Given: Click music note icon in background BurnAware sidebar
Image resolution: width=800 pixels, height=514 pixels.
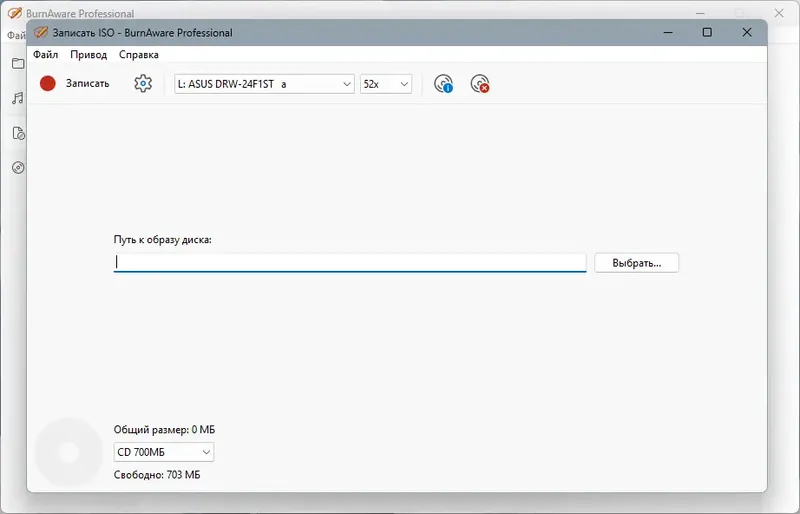Looking at the screenshot, I should coord(18,98).
